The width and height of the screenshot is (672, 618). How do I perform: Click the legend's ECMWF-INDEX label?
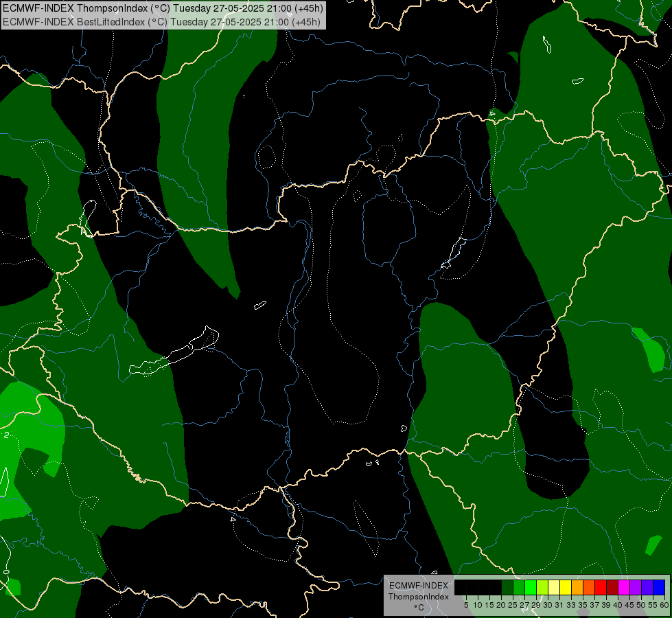tap(419, 586)
